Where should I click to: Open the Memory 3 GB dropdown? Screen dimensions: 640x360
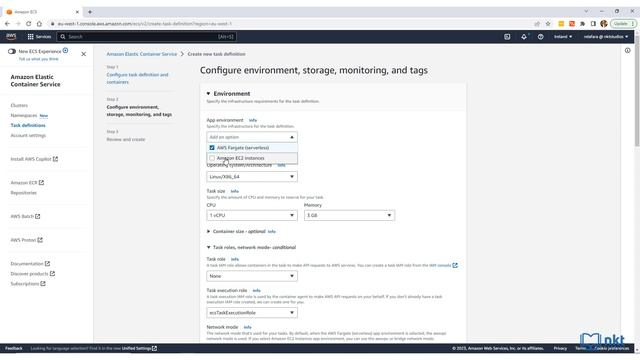(x=349, y=215)
